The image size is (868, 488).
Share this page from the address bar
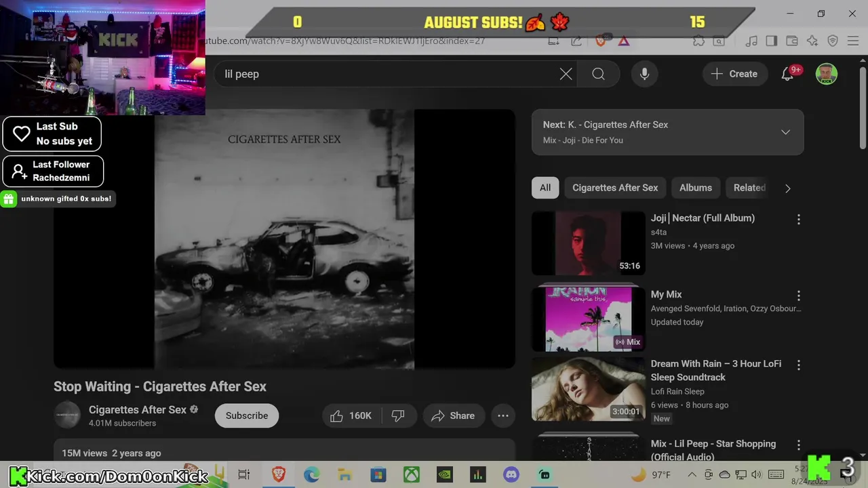[576, 41]
